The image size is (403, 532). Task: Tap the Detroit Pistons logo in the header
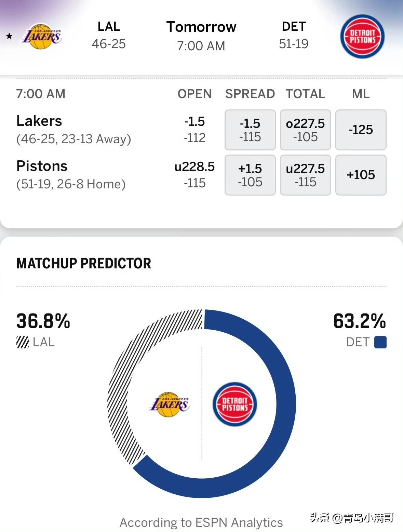pos(362,36)
